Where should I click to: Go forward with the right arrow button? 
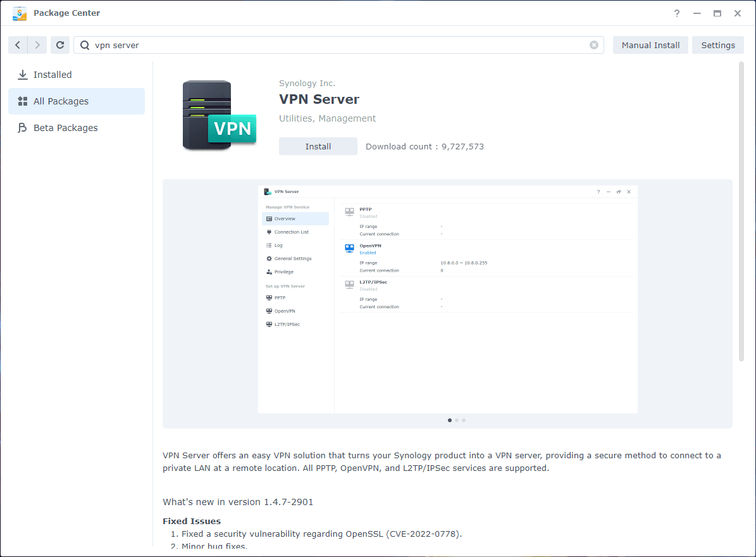(37, 45)
